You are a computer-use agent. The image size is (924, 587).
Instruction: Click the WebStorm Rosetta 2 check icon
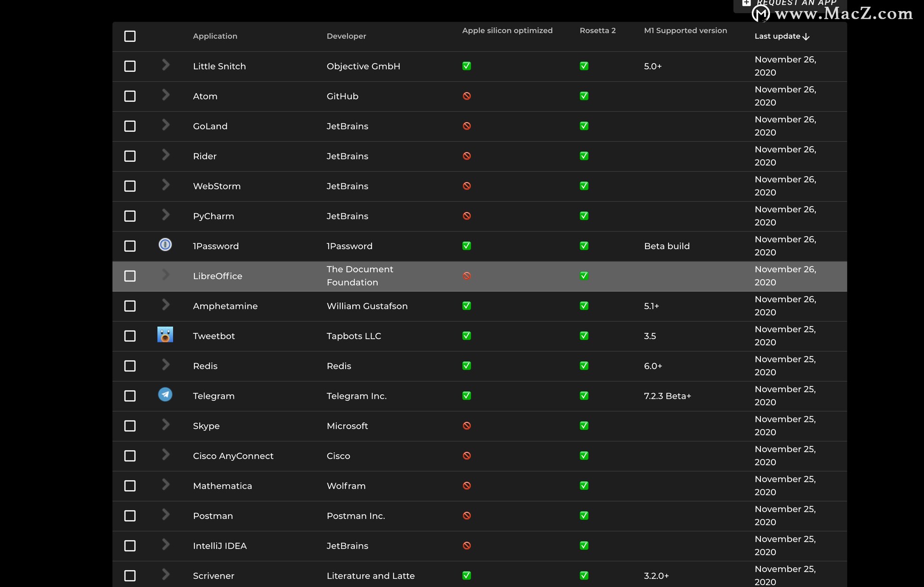(x=584, y=186)
